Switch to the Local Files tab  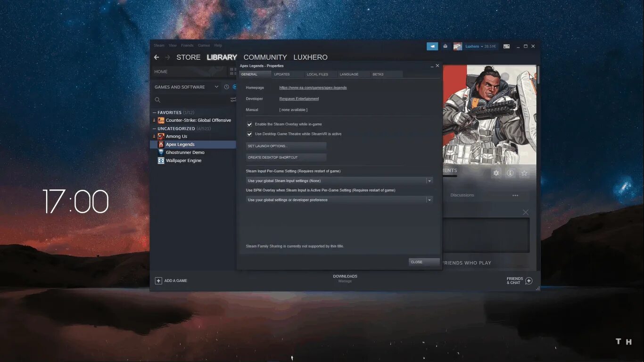click(321, 74)
